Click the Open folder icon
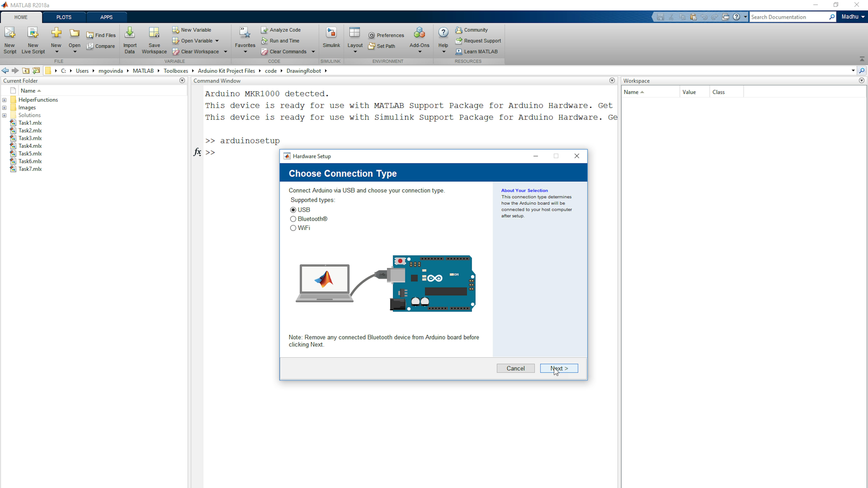 pyautogui.click(x=75, y=33)
